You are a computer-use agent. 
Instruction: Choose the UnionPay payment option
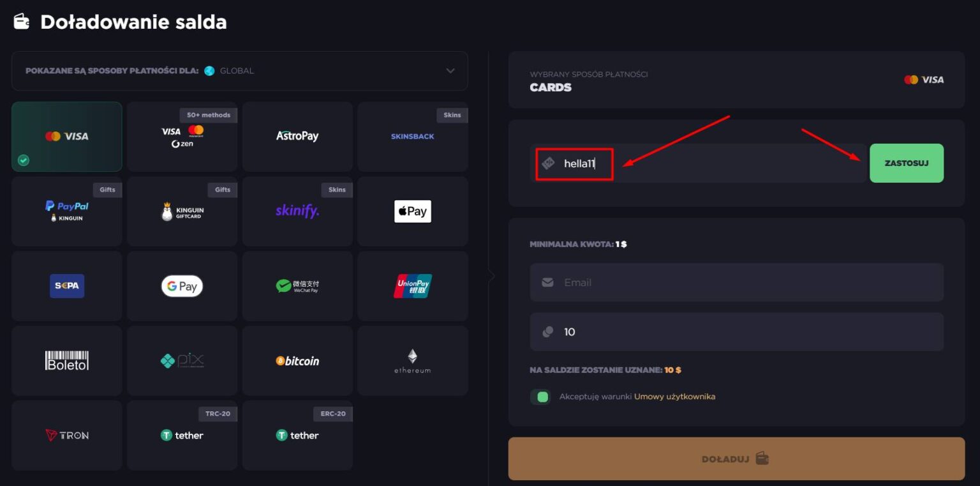click(x=413, y=286)
